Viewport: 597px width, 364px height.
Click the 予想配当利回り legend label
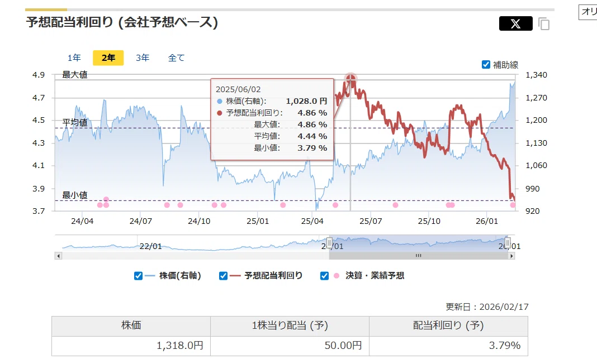273,276
